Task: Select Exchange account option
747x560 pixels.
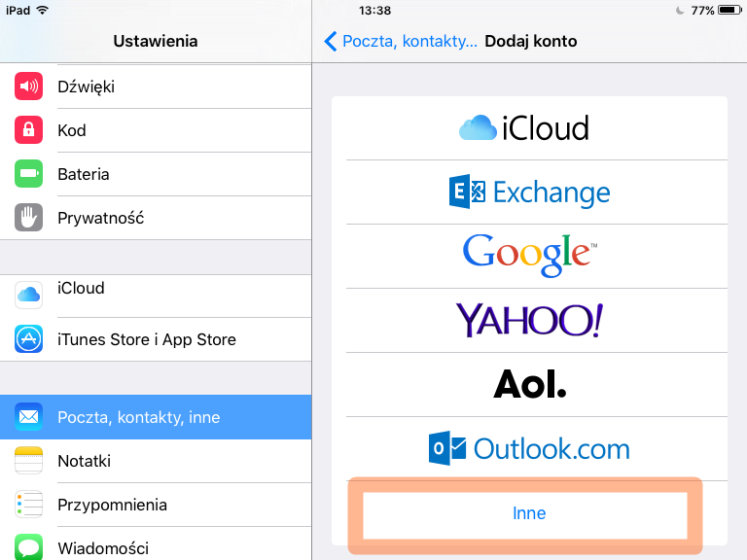Action: click(x=529, y=192)
